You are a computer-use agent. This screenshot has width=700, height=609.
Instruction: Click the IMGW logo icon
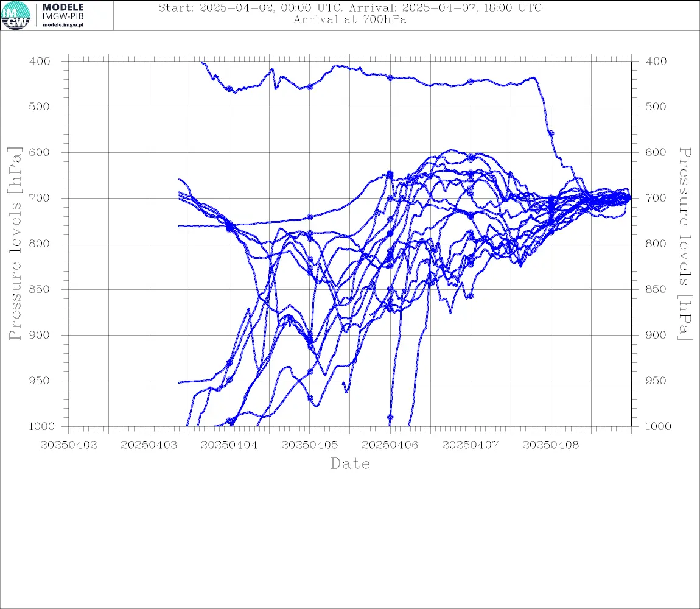click(16, 16)
